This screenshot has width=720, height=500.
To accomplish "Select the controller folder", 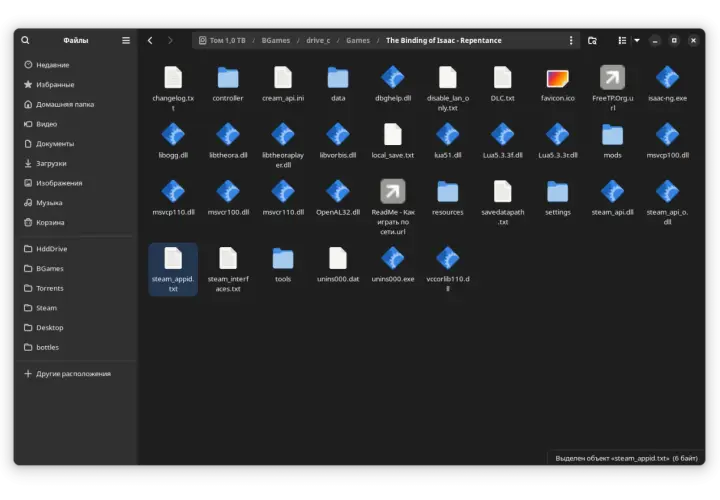I will 228,84.
